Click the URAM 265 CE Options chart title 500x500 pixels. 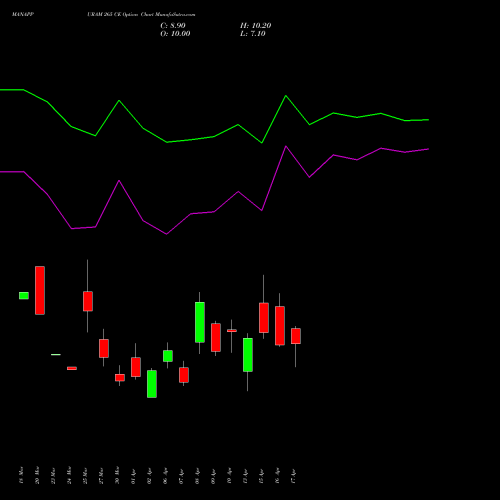[141, 15]
